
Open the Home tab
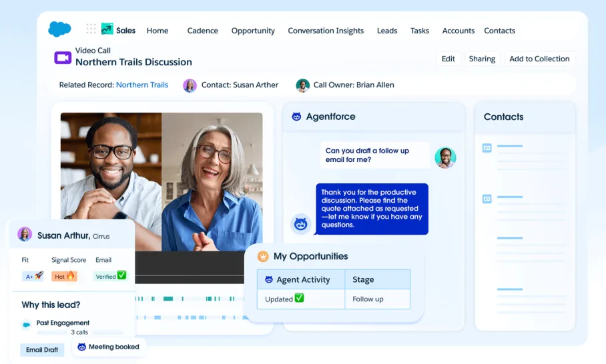click(x=158, y=31)
